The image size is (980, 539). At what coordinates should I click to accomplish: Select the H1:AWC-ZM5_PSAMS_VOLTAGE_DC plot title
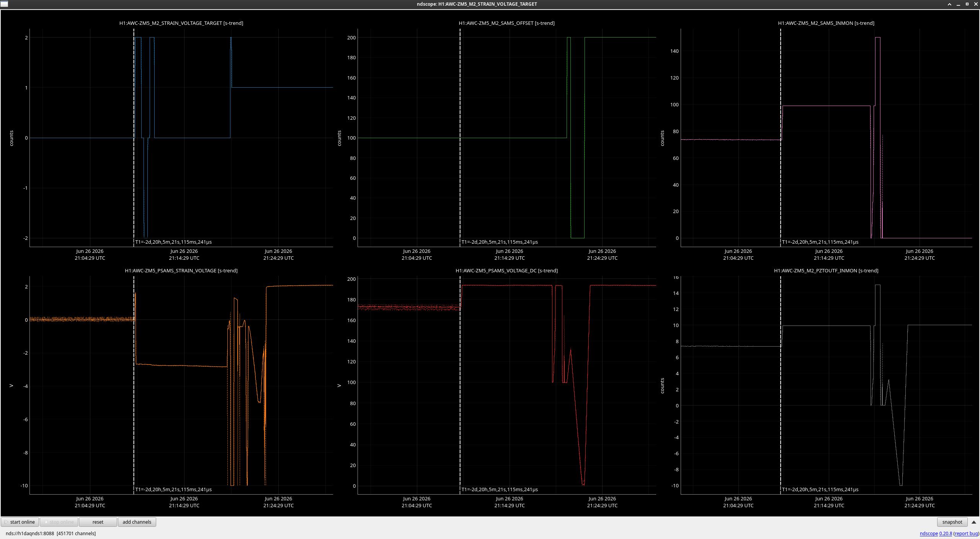point(506,270)
